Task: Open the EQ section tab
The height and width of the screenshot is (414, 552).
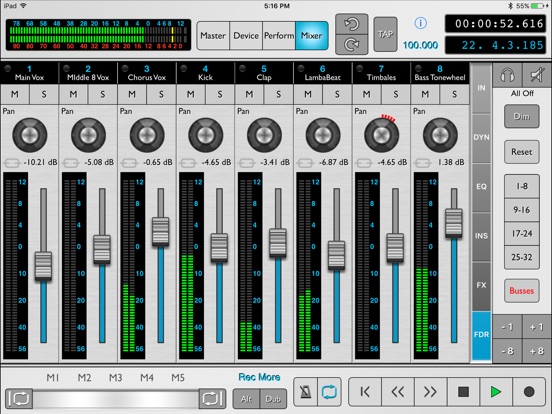Action: coord(481,187)
